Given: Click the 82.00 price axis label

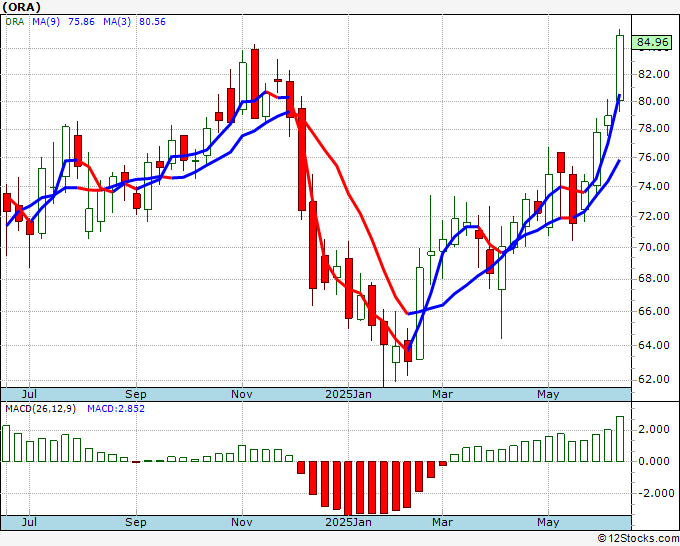Looking at the screenshot, I should click(x=654, y=74).
